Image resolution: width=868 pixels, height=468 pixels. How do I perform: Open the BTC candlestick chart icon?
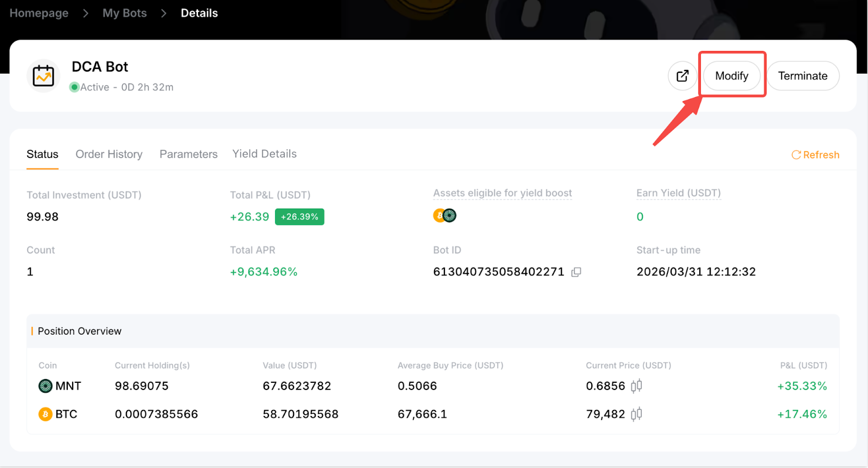636,414
